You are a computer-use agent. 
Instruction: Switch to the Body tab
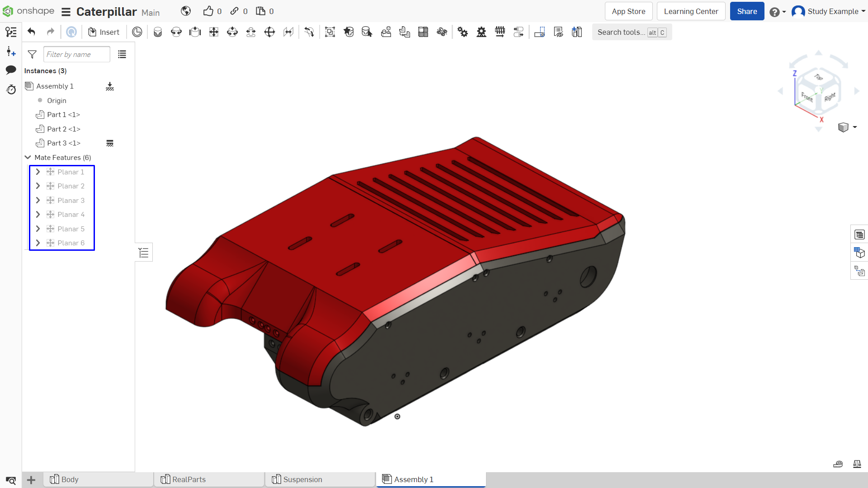pos(99,479)
